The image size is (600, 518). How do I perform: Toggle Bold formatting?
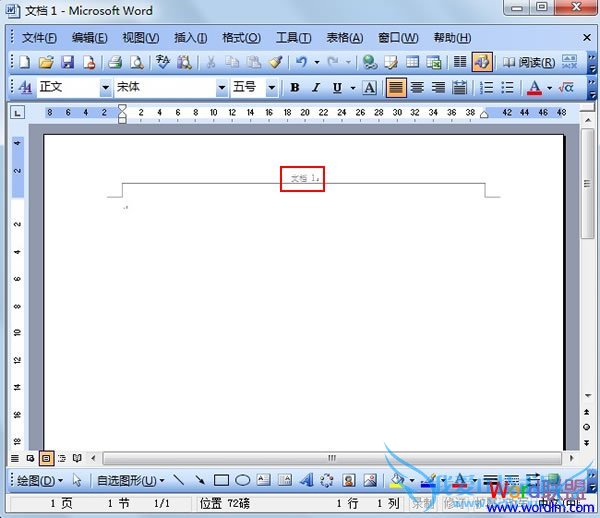295,88
